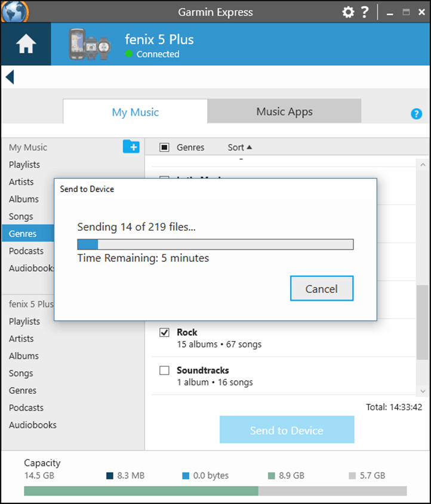Open Audiobooks under fenix 5 Plus
The height and width of the screenshot is (504, 431).
33,425
